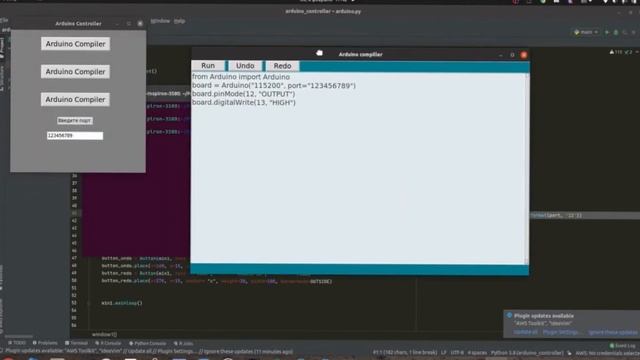Click the line 50 'button_redo.place' code in editor
This screenshot has height=360, width=640.
[x=216, y=281]
